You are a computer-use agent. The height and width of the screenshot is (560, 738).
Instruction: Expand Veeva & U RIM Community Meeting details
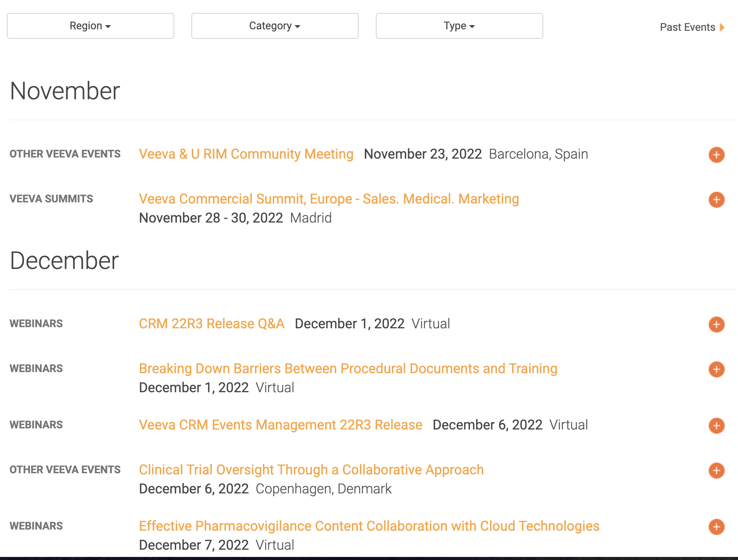(x=716, y=155)
